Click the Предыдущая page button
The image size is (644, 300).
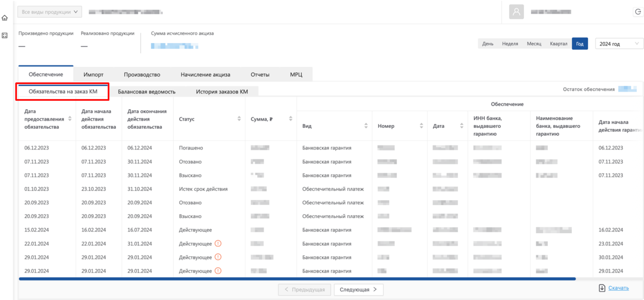[304, 289]
